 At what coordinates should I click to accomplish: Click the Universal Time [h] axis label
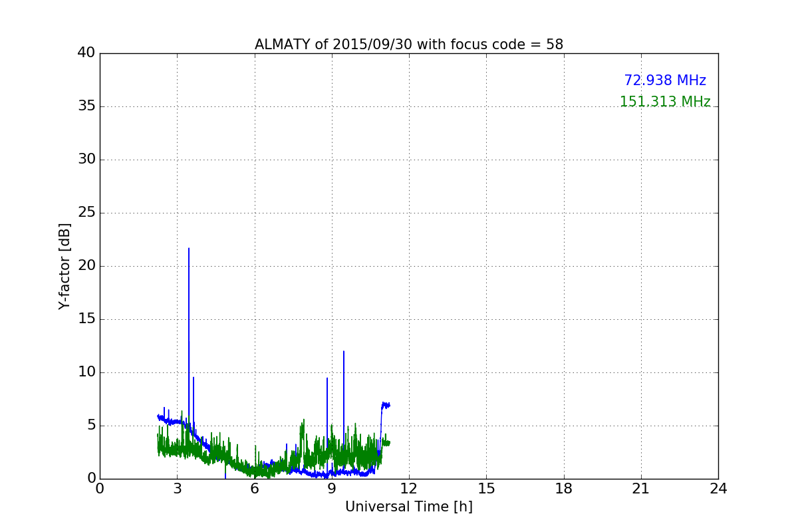(x=409, y=507)
